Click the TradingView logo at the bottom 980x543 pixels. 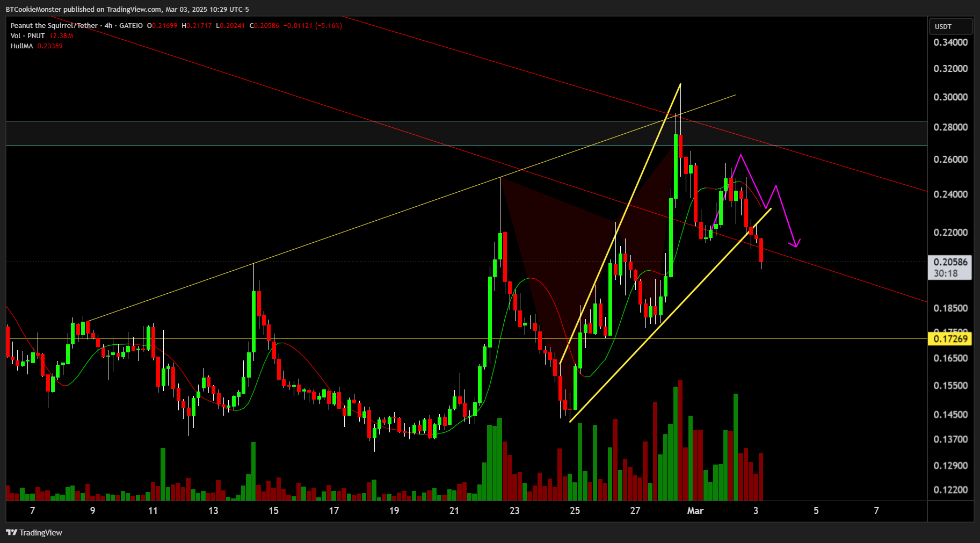point(34,532)
